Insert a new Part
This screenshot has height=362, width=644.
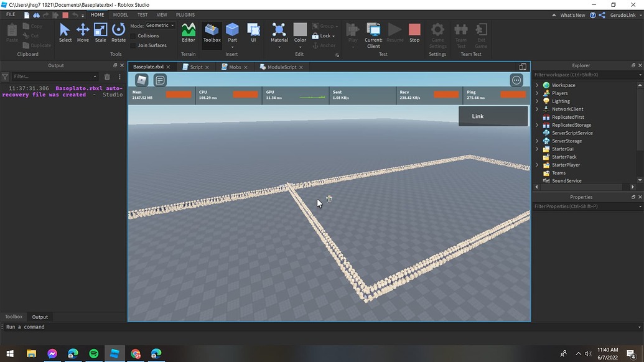pyautogui.click(x=232, y=31)
